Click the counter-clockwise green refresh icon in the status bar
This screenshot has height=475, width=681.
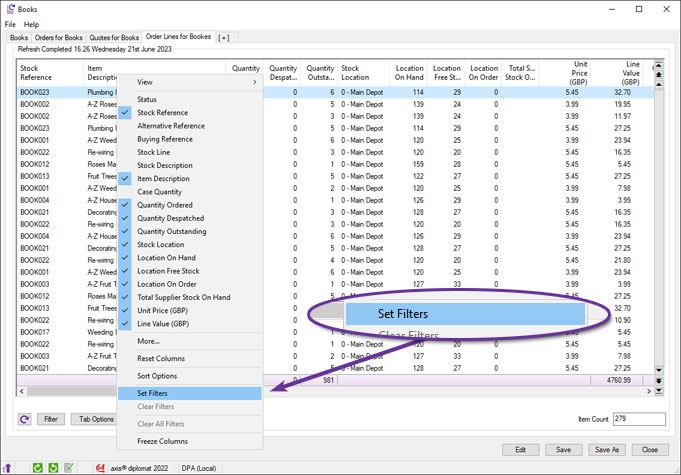tap(53, 468)
